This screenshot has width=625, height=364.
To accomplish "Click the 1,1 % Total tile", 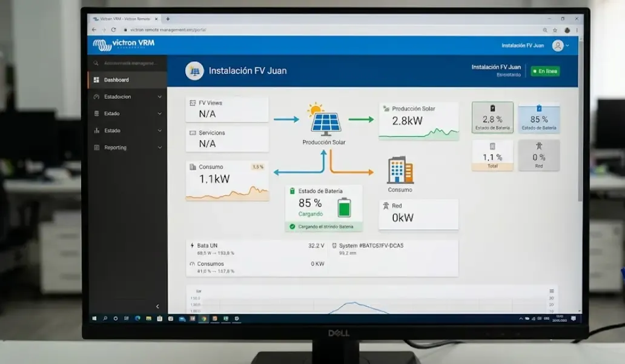I will pos(492,156).
